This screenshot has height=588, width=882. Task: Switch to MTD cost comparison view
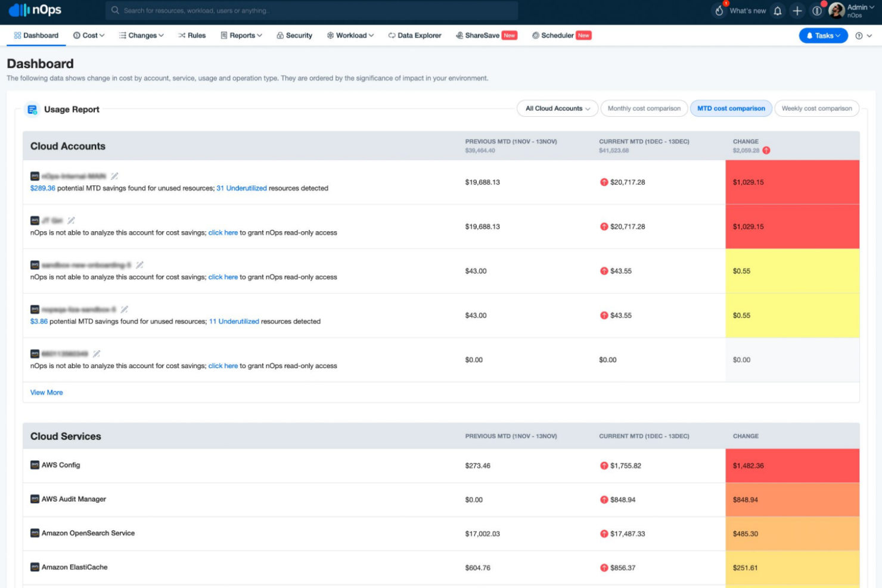[x=731, y=108]
